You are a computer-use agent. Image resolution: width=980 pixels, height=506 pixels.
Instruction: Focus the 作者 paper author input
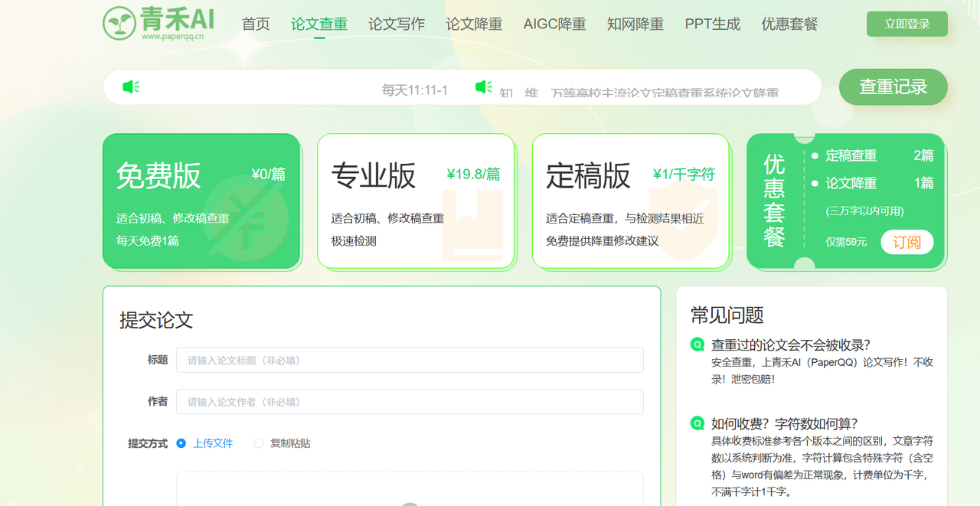(x=410, y=402)
